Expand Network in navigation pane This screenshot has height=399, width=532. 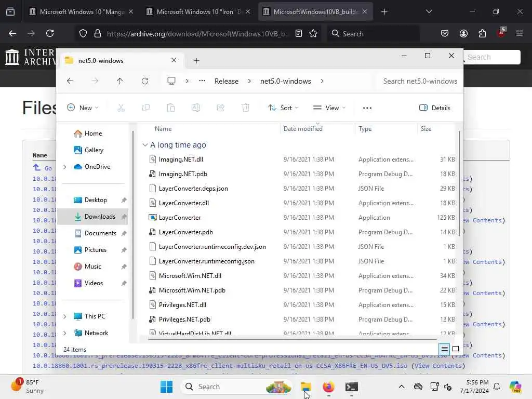(x=65, y=333)
